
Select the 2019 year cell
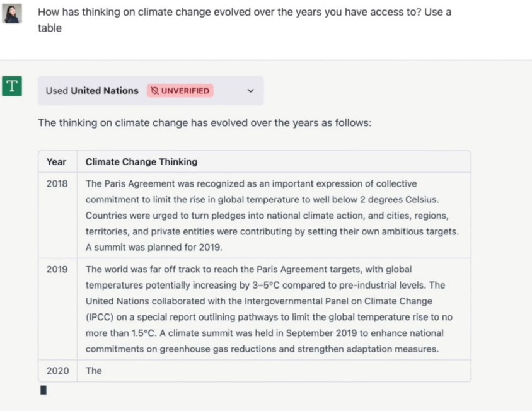tap(57, 269)
